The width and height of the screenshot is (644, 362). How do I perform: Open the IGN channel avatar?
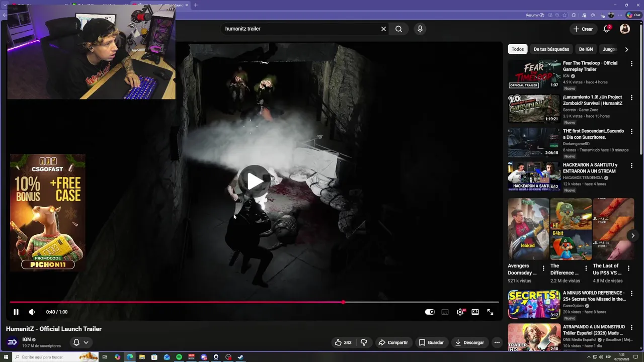point(13,342)
